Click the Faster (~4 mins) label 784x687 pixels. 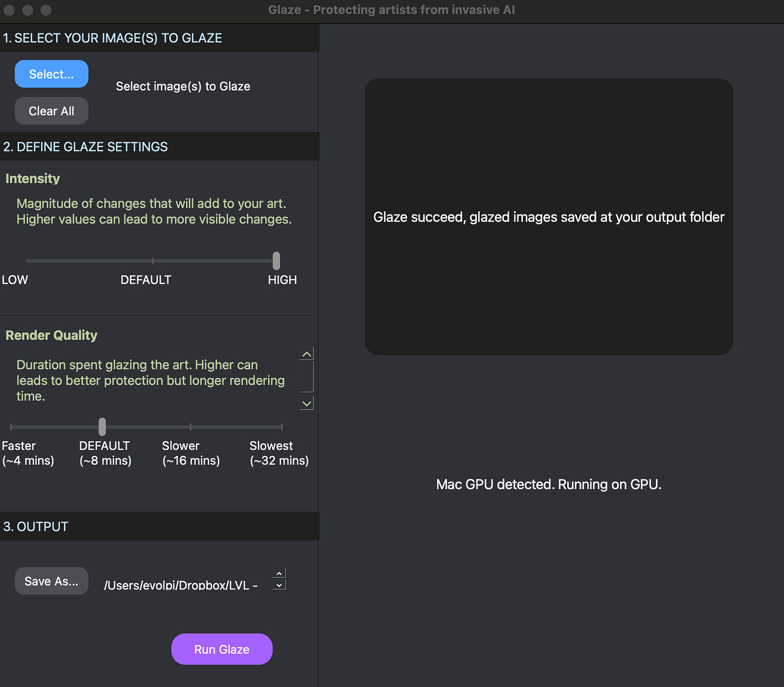point(28,453)
